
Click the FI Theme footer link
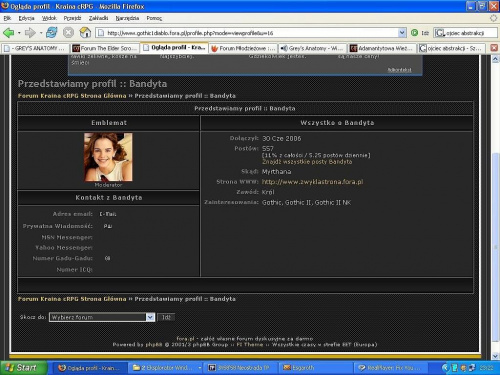click(250, 344)
